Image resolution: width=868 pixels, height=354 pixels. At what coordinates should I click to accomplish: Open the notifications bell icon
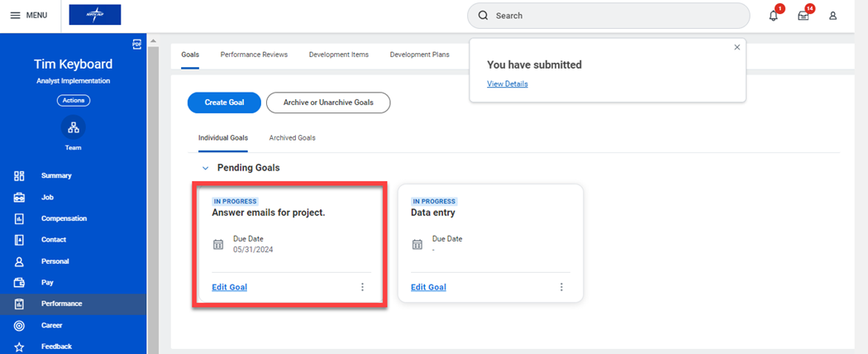773,16
